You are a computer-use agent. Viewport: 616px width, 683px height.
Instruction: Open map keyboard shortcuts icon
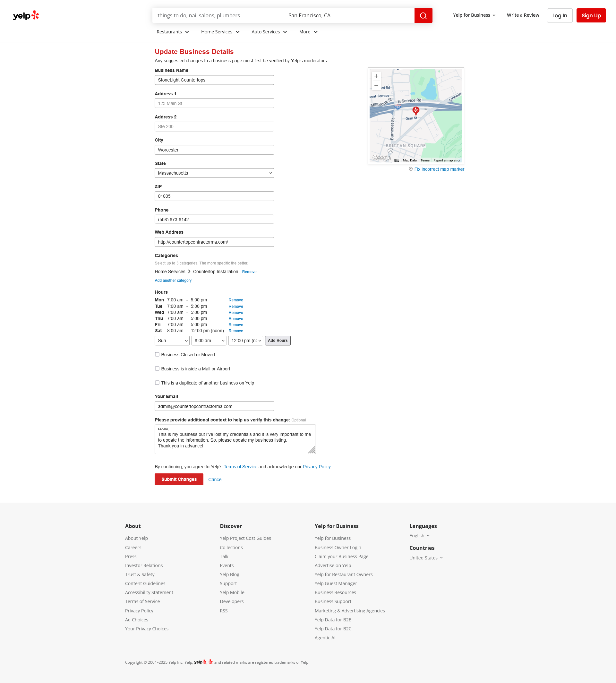tap(397, 160)
